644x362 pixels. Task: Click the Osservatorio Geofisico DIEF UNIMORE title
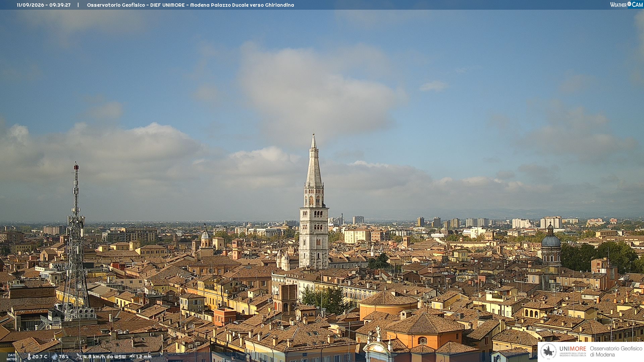click(190, 5)
